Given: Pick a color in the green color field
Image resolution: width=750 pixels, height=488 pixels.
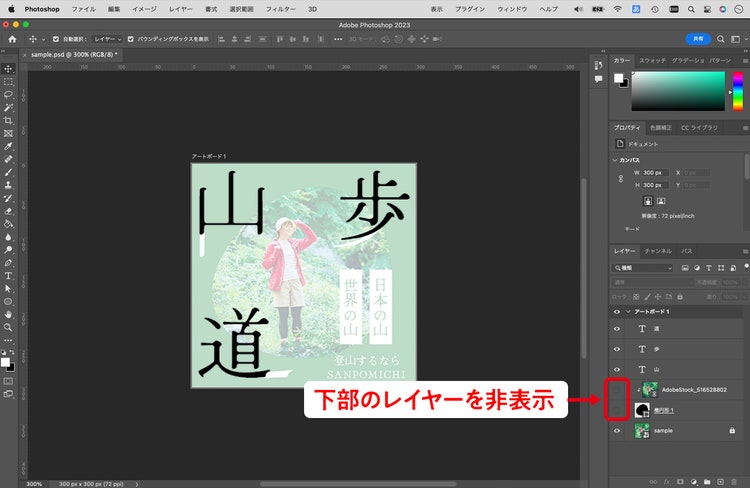Looking at the screenshot, I should pos(678,91).
